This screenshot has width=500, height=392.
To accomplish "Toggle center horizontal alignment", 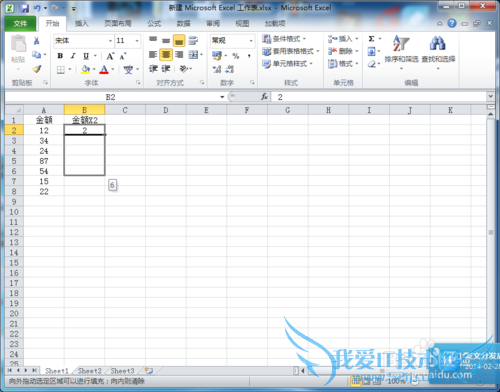I will pyautogui.click(x=166, y=54).
